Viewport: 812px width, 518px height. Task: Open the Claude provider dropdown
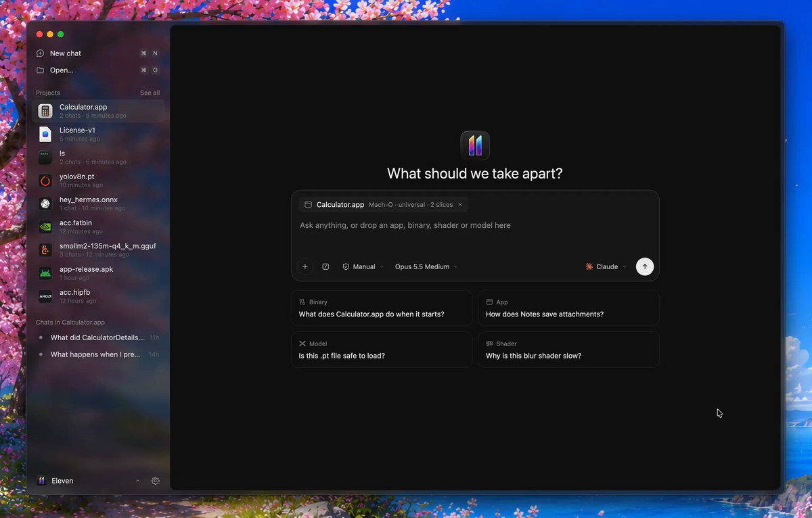(606, 266)
